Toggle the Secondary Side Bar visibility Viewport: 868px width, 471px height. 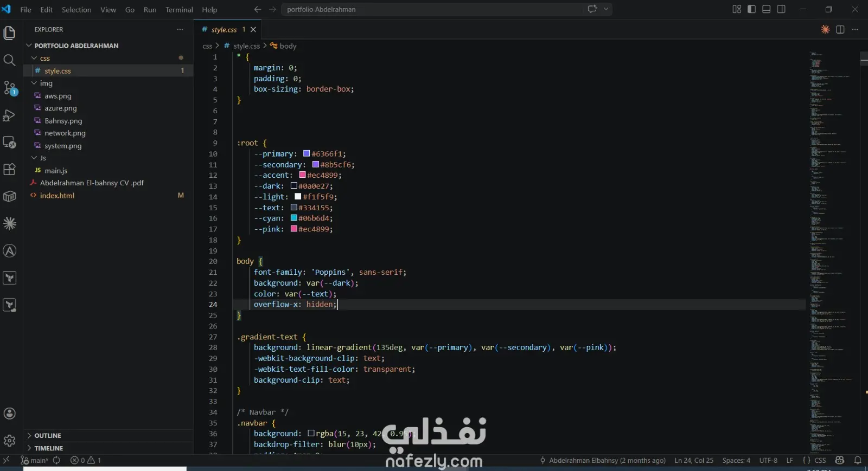781,9
